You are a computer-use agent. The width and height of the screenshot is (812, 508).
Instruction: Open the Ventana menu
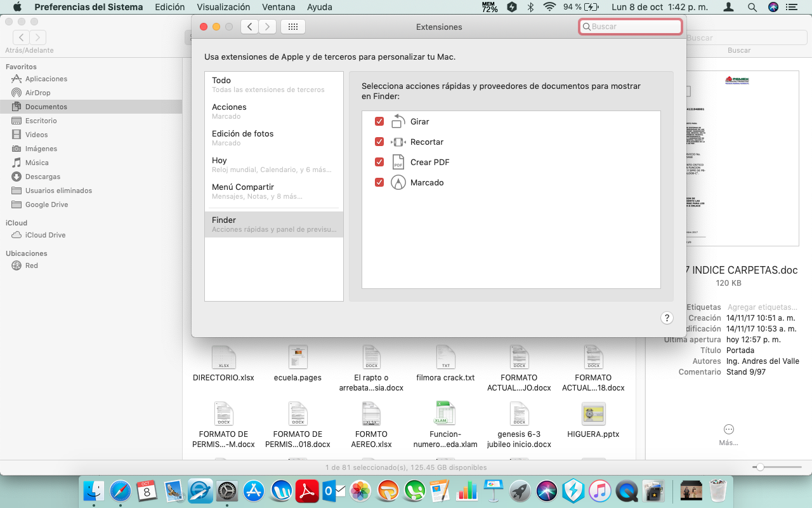278,7
